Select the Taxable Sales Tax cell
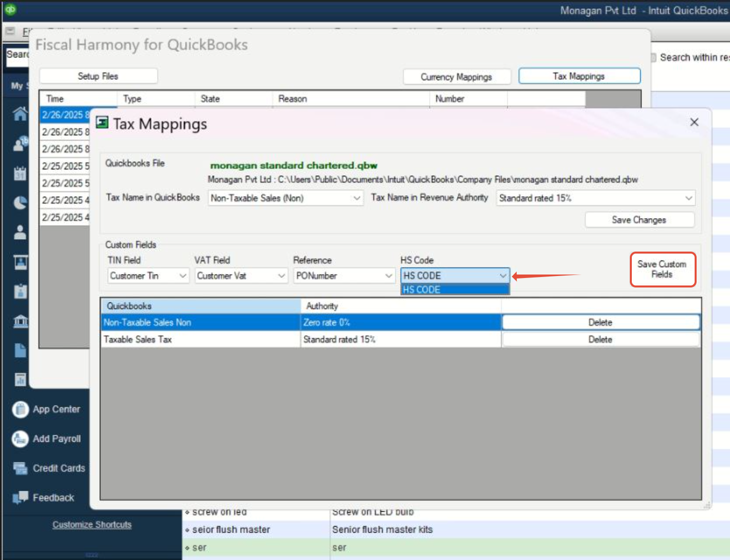The image size is (730, 560). [x=201, y=339]
